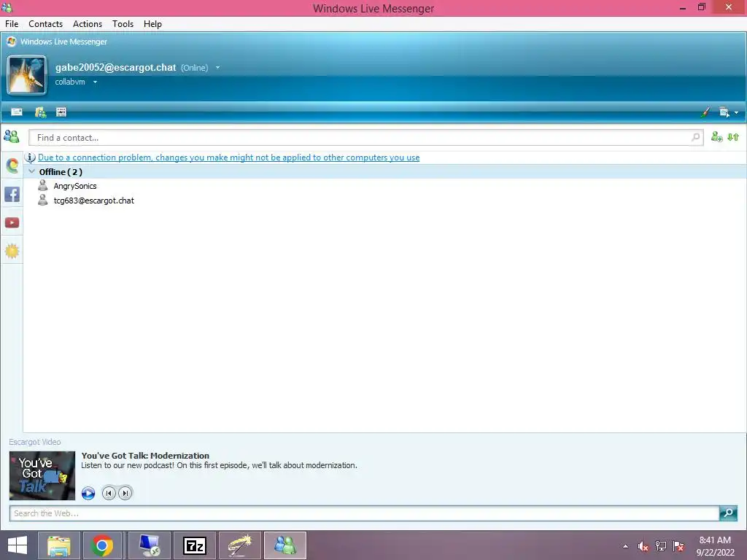Screen dimensions: 747x560
Task: Click the green sort arrows icon
Action: pyautogui.click(x=733, y=137)
